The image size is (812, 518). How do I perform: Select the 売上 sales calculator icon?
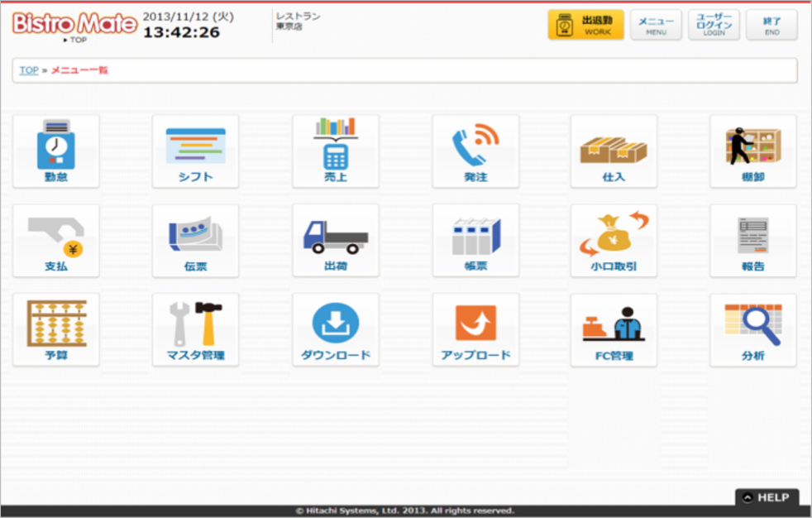coord(336,151)
